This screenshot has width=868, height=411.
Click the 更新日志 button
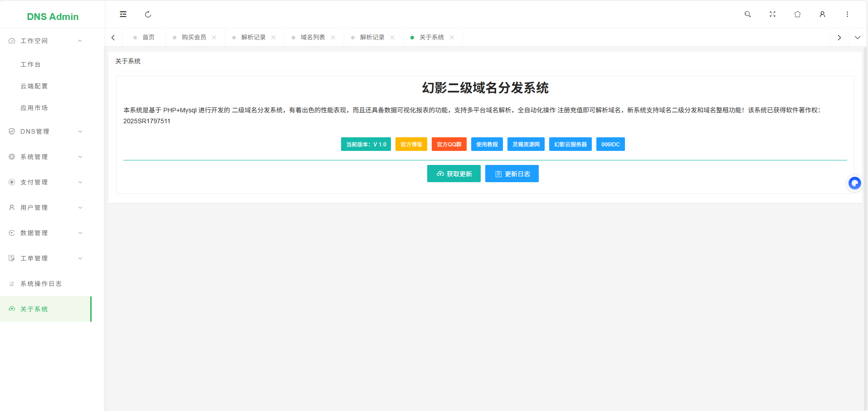point(512,174)
